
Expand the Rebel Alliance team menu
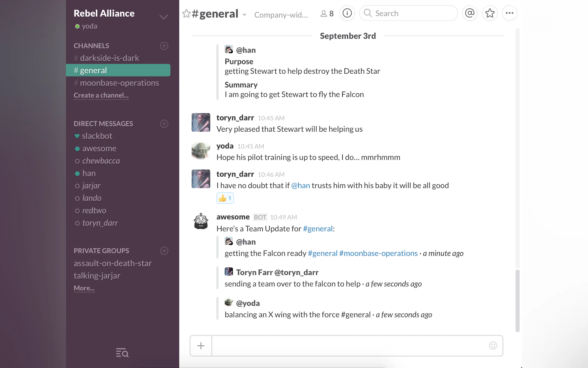pos(164,17)
